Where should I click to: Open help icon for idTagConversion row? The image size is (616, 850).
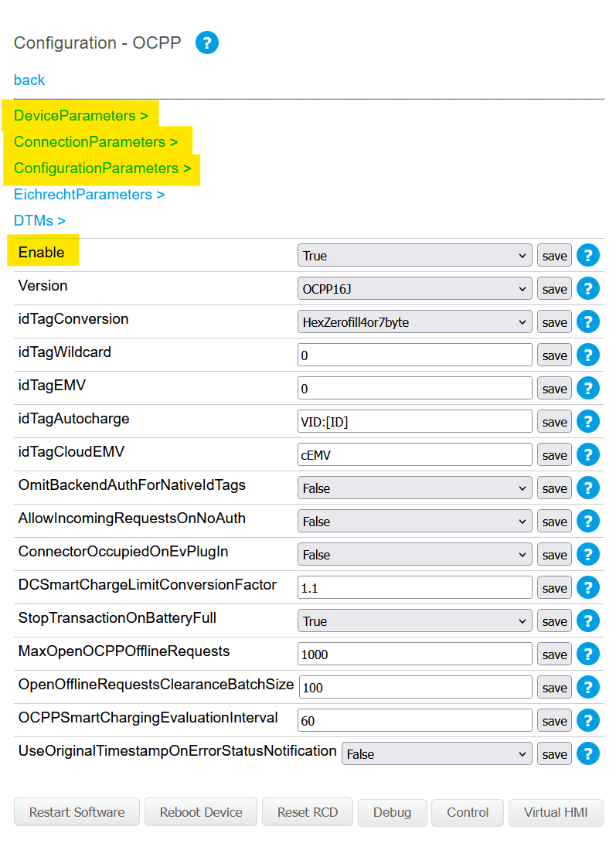point(588,322)
